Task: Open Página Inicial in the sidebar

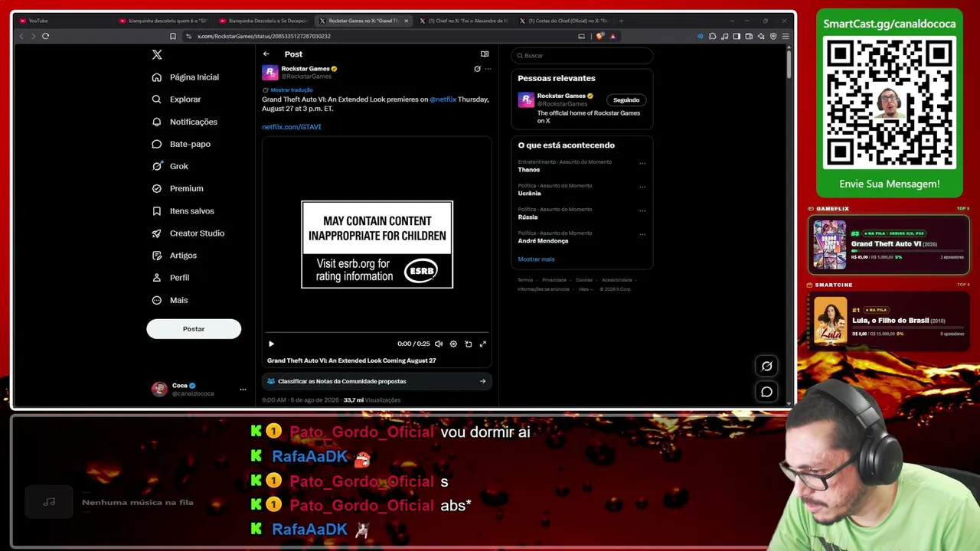Action: 185,77
